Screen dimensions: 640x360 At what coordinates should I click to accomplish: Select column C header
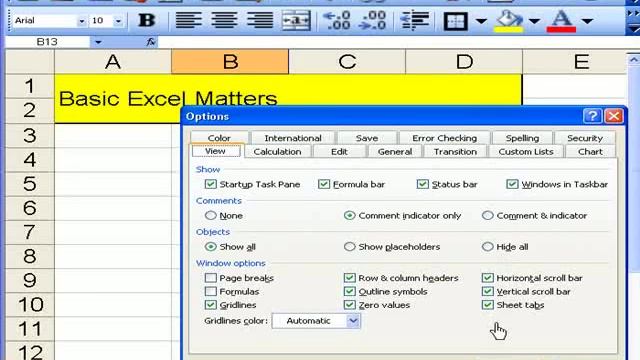point(347,62)
